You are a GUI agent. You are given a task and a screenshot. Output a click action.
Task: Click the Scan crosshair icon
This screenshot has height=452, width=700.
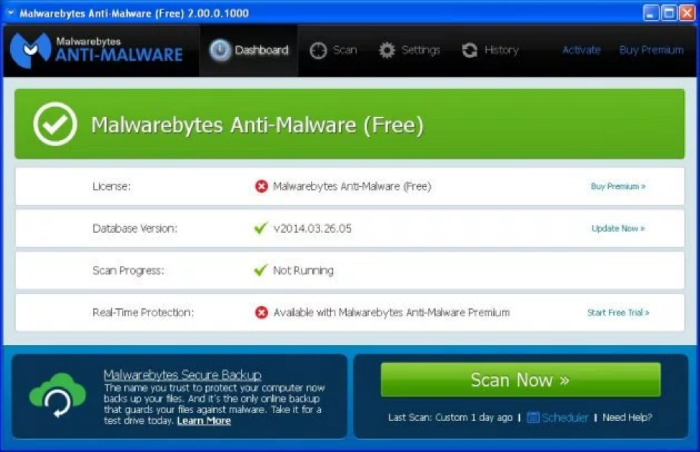pos(318,50)
